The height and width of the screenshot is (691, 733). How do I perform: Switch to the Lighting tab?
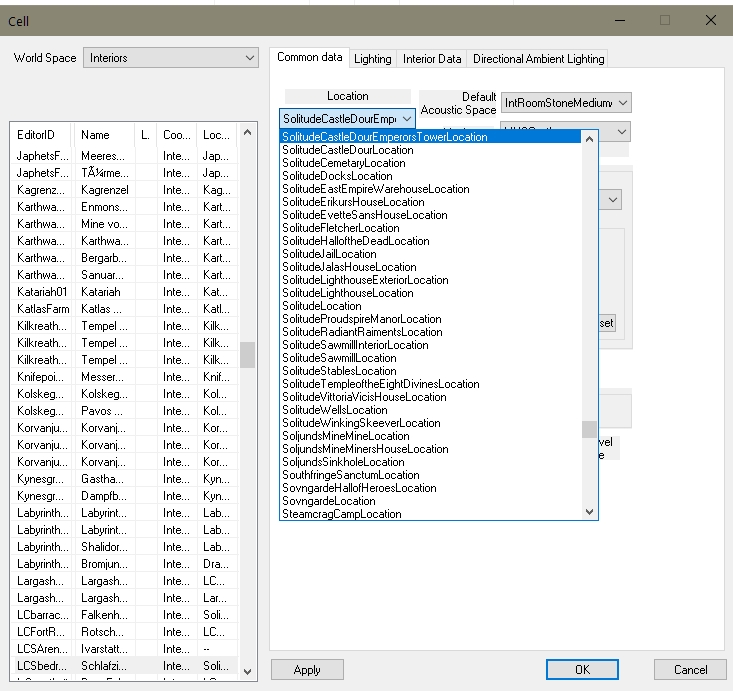pos(373,59)
